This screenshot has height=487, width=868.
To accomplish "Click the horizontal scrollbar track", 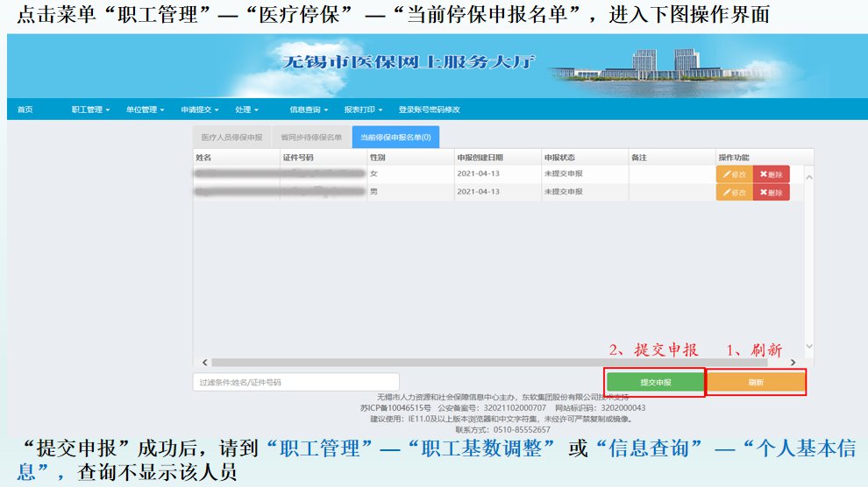I will [x=489, y=362].
